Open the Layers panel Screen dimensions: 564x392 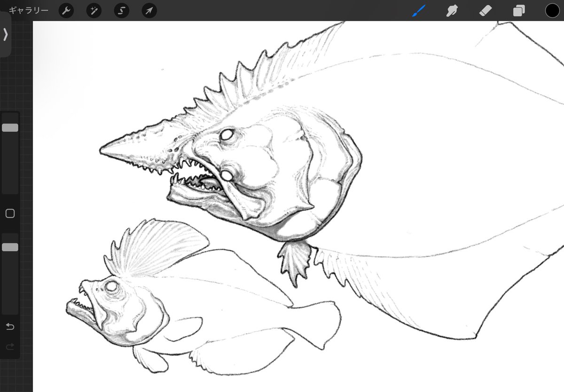(519, 10)
